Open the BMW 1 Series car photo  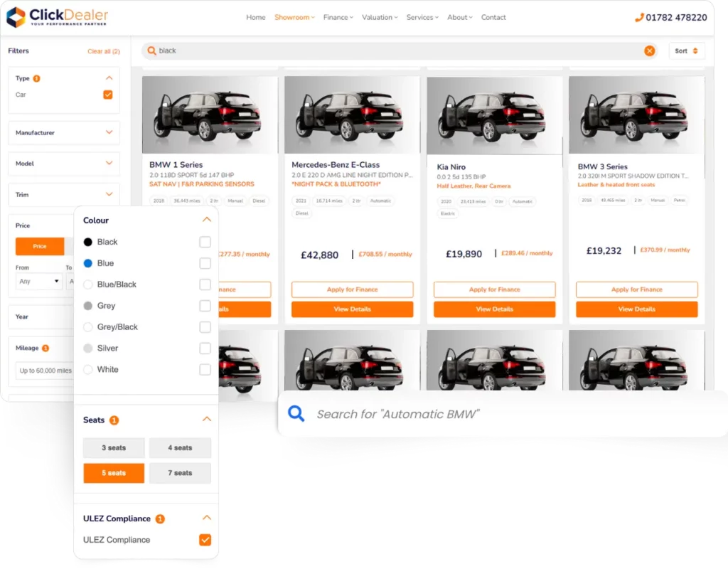(210, 115)
